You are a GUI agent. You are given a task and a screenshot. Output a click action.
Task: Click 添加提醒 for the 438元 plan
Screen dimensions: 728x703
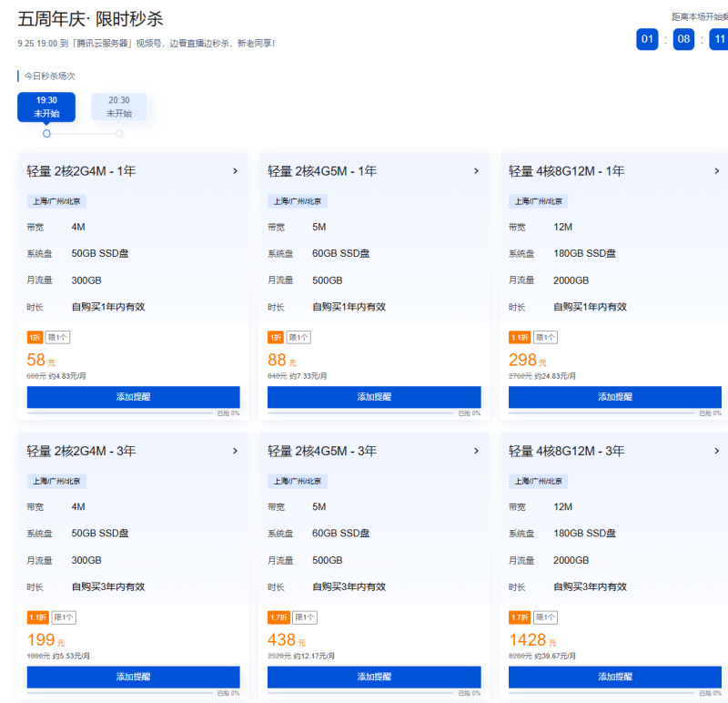374,677
